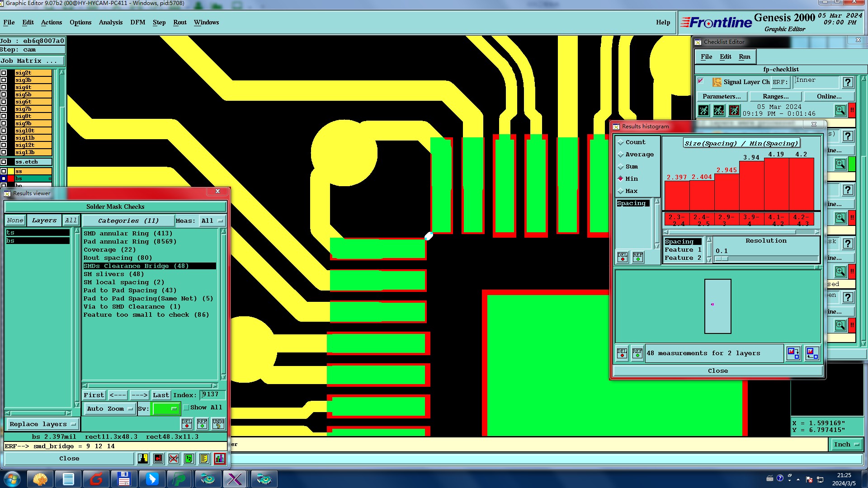This screenshot has height=488, width=868.
Task: Open the Actions menu
Action: point(52,23)
